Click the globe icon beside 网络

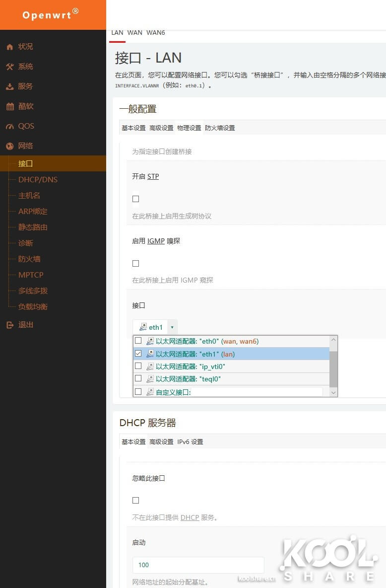point(9,146)
